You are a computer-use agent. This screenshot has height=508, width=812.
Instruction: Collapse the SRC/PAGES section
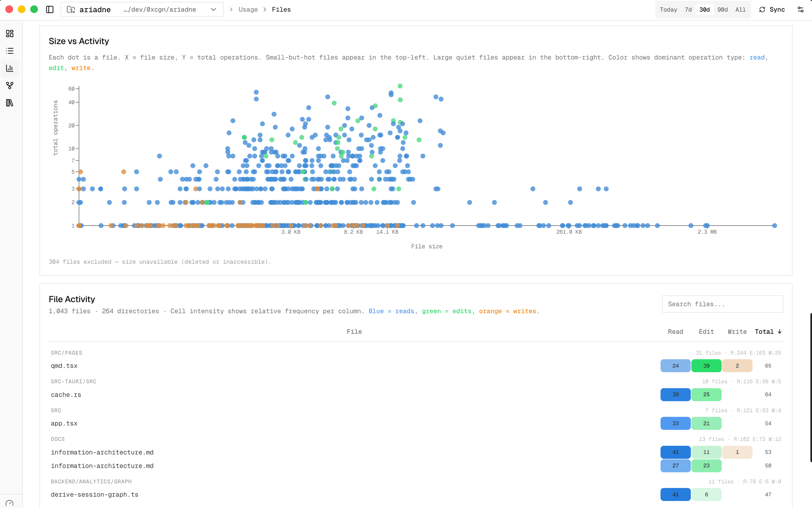[x=66, y=352]
